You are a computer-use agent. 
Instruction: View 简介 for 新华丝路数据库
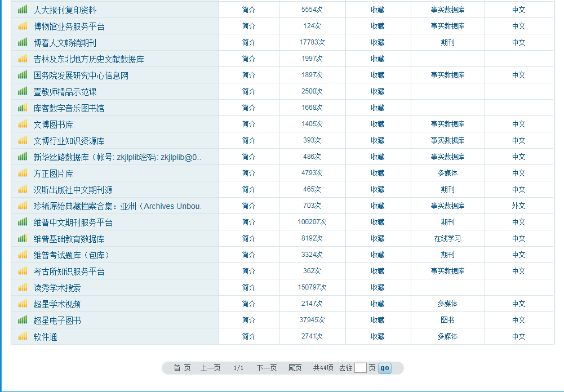coord(248,157)
